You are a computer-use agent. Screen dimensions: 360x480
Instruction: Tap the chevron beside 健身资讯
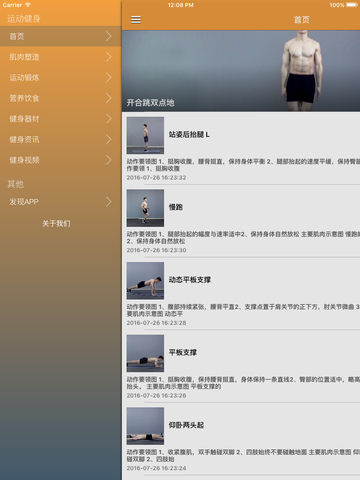(108, 139)
